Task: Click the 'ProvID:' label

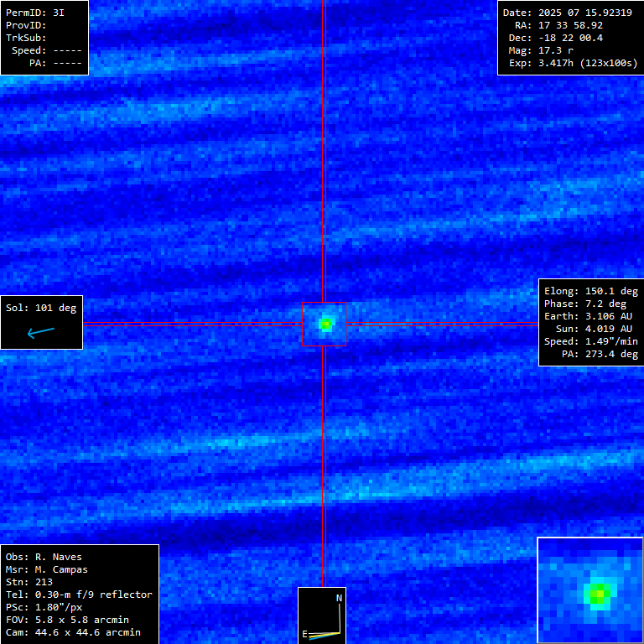Action: [x=26, y=25]
